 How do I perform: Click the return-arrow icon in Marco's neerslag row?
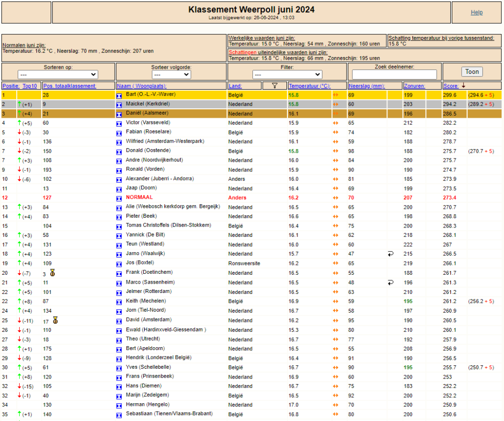390,282
